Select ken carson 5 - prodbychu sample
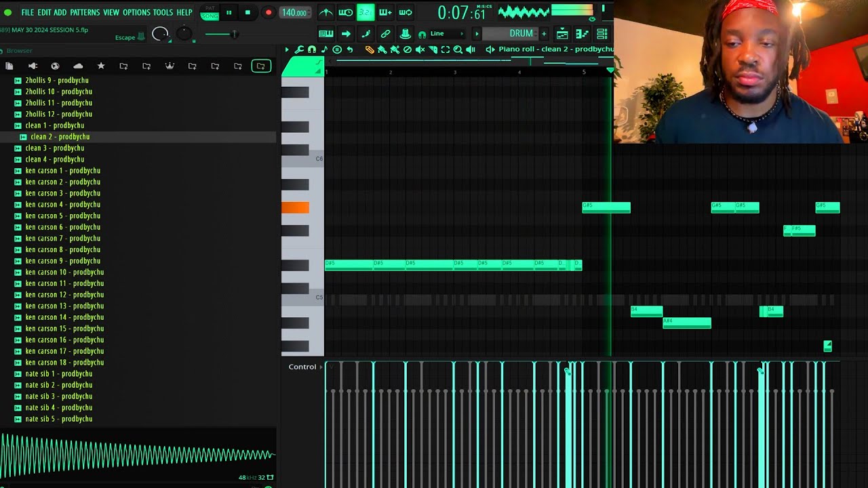This screenshot has height=488, width=868. [x=62, y=216]
